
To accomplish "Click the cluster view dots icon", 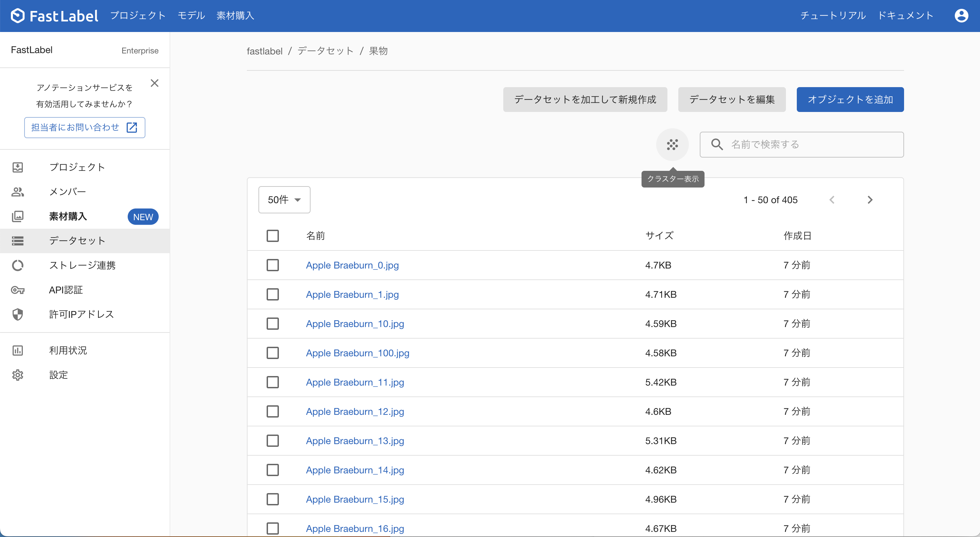I will (x=672, y=145).
